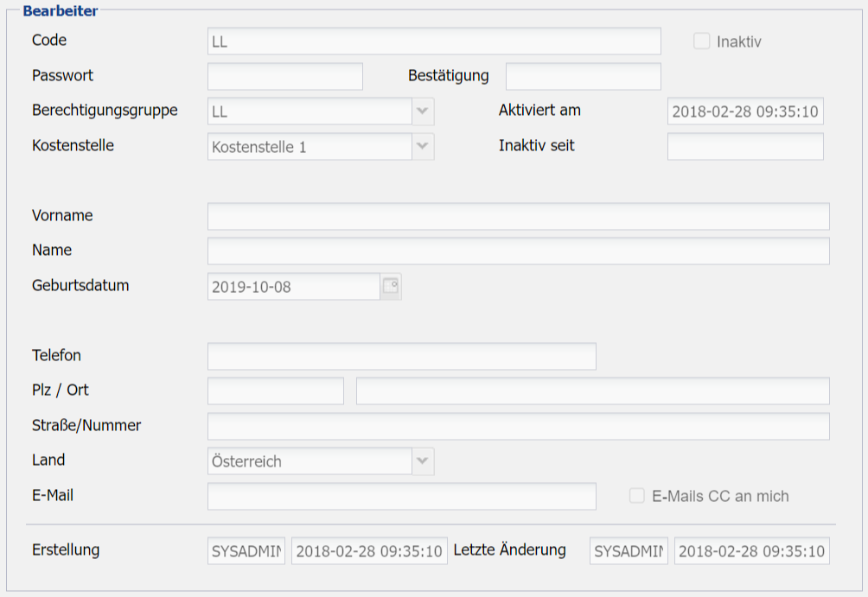The image size is (868, 597).
Task: Select the Vorname text field
Action: coord(518,217)
